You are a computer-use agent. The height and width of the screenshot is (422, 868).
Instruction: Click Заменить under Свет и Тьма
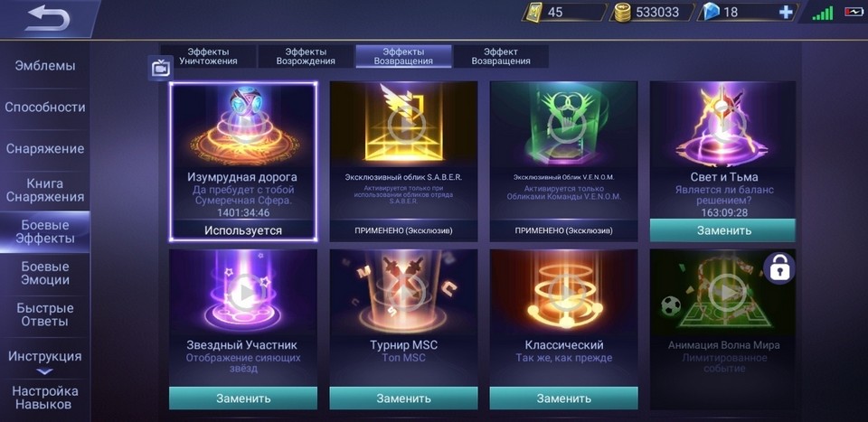click(723, 230)
